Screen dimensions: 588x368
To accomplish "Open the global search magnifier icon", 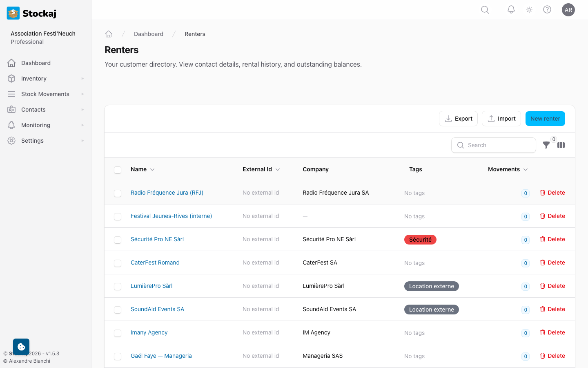I will pos(485,10).
